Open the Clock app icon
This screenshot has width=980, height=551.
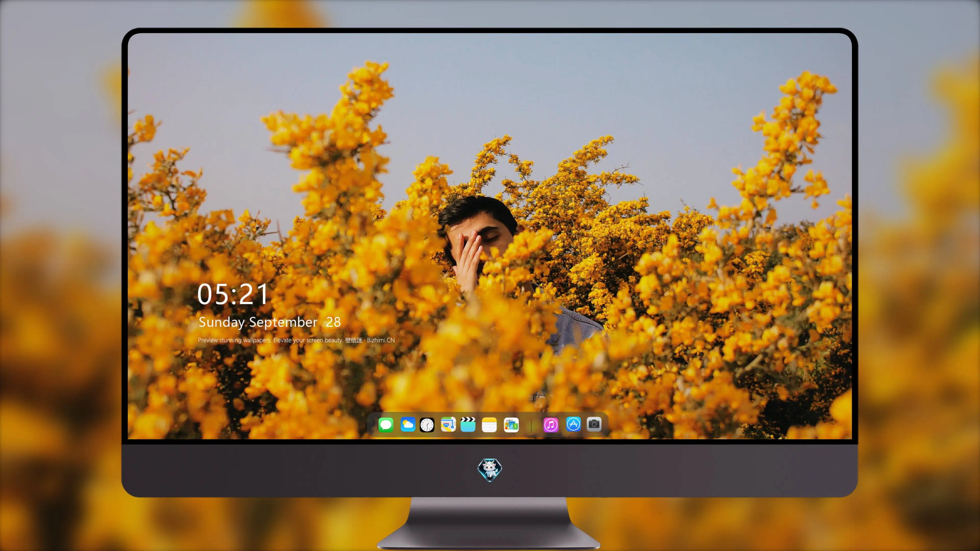[427, 425]
